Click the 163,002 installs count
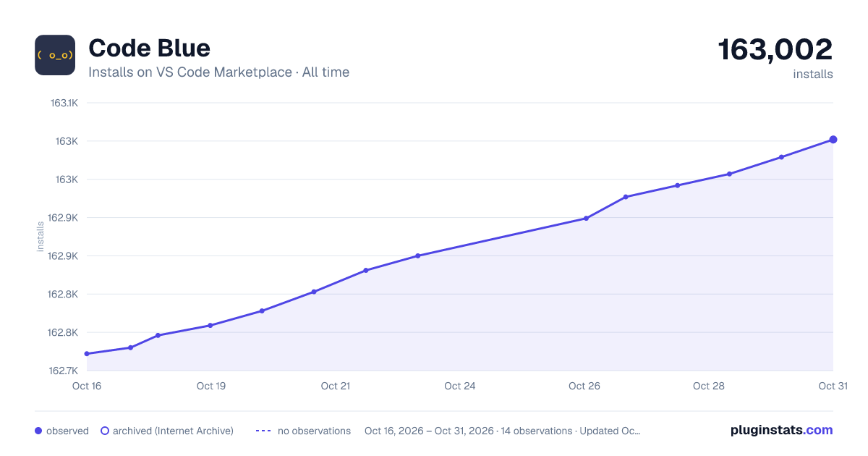The image size is (868, 456). click(x=775, y=50)
